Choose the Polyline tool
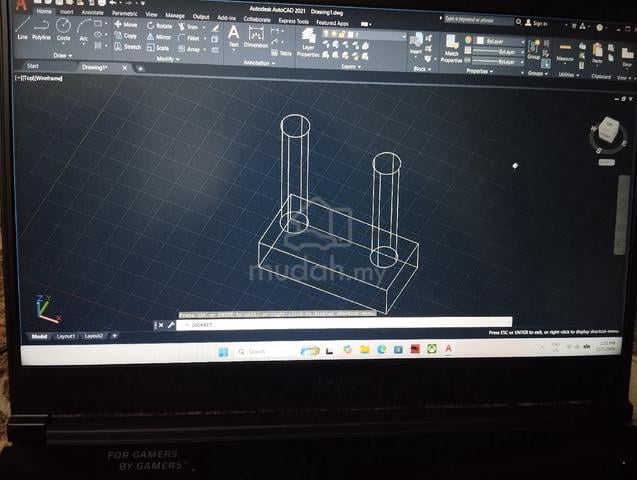The height and width of the screenshot is (480, 637). (x=41, y=30)
